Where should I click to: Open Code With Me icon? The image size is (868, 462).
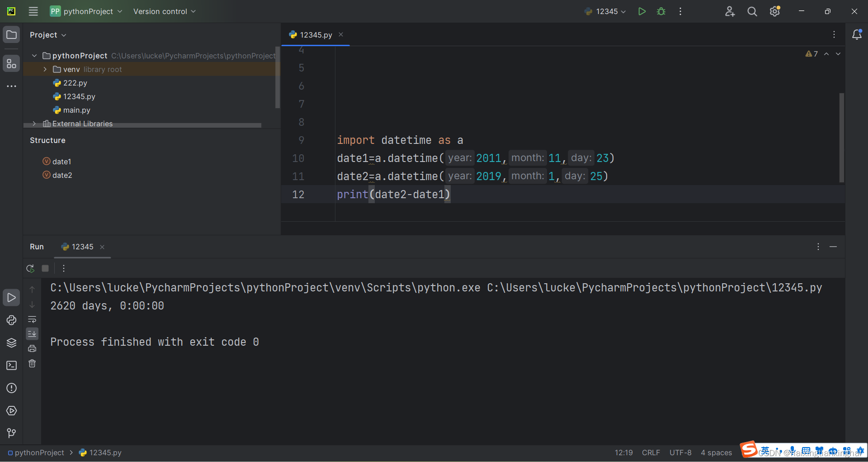730,11
